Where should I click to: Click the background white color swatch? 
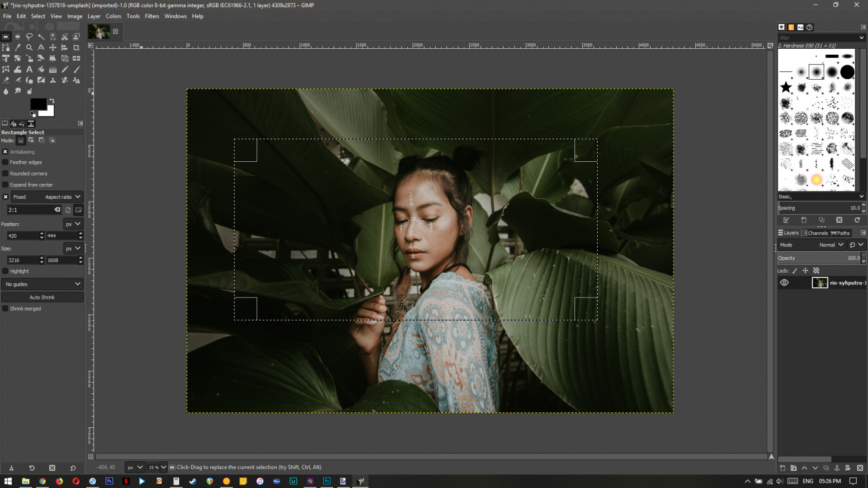(50, 112)
